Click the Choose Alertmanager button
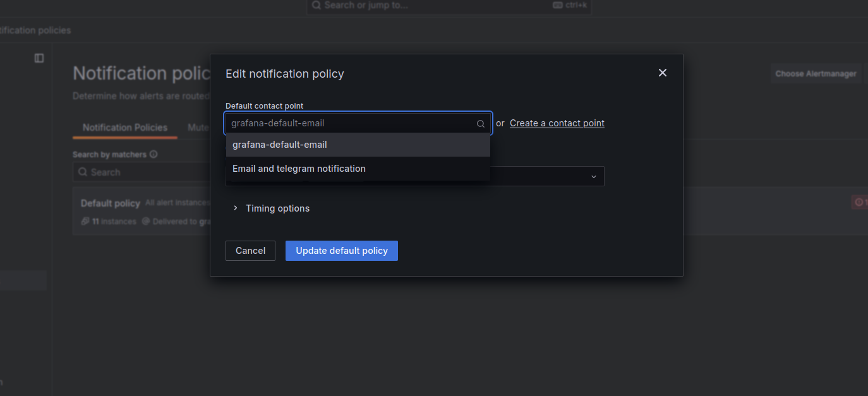The height and width of the screenshot is (396, 868). [816, 73]
